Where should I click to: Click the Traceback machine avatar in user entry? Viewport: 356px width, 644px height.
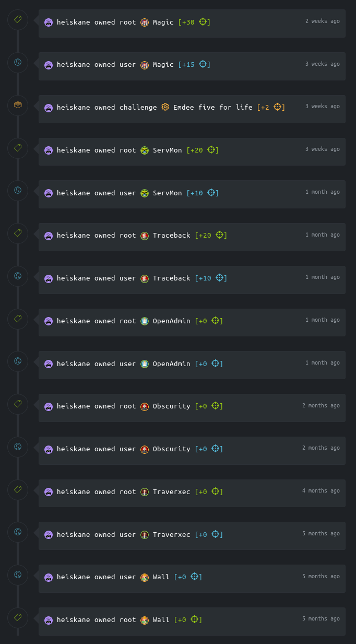145,278
